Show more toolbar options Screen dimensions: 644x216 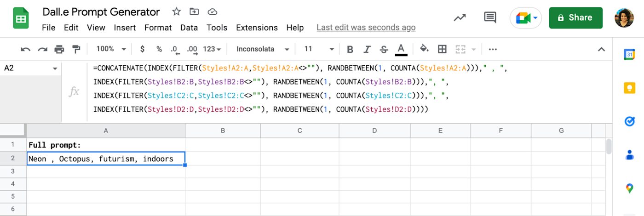(x=493, y=49)
